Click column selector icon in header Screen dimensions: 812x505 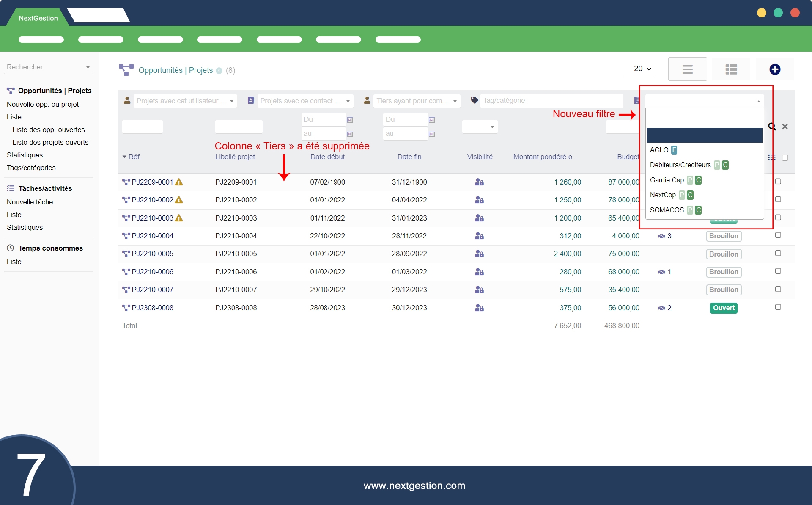[x=772, y=157]
